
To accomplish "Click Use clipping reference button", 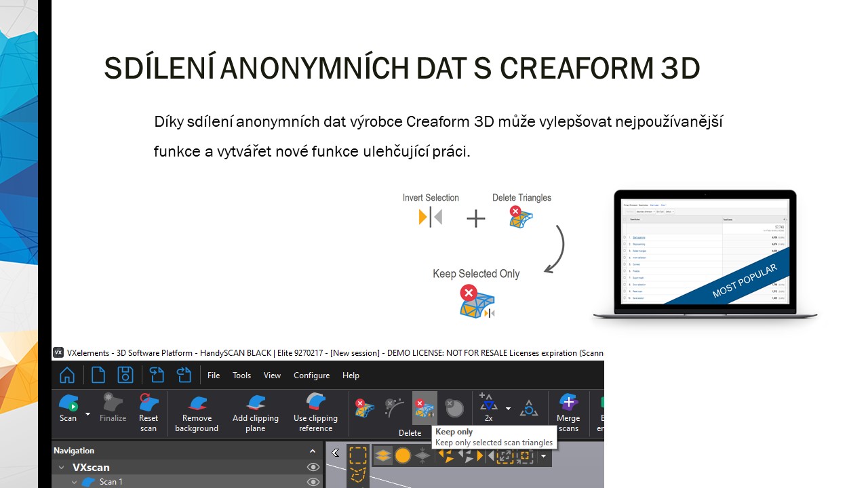I will pos(315,411).
